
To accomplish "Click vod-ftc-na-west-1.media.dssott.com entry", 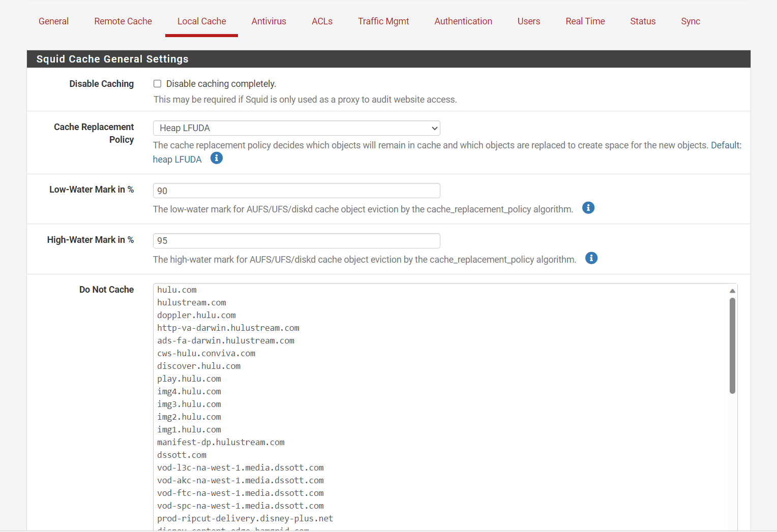I will point(241,493).
